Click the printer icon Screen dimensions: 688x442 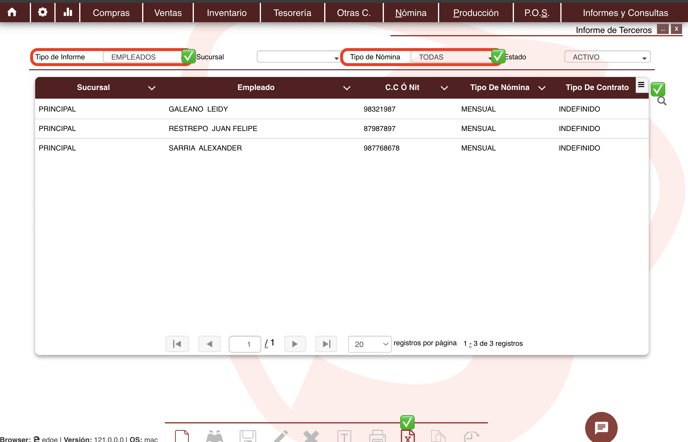pos(377,436)
